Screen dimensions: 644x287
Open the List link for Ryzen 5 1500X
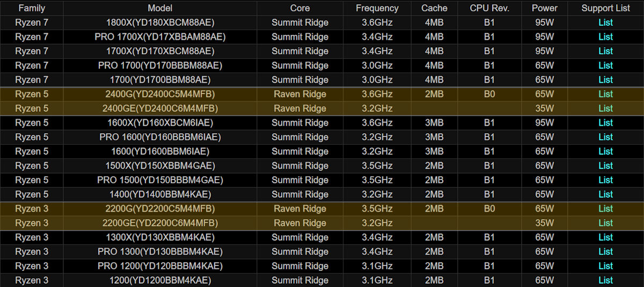[x=605, y=166]
